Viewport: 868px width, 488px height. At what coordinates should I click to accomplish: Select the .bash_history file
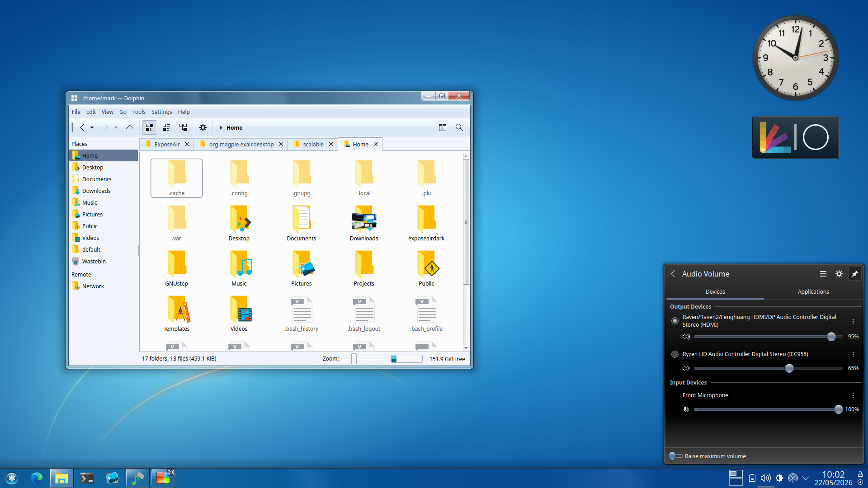pyautogui.click(x=302, y=314)
